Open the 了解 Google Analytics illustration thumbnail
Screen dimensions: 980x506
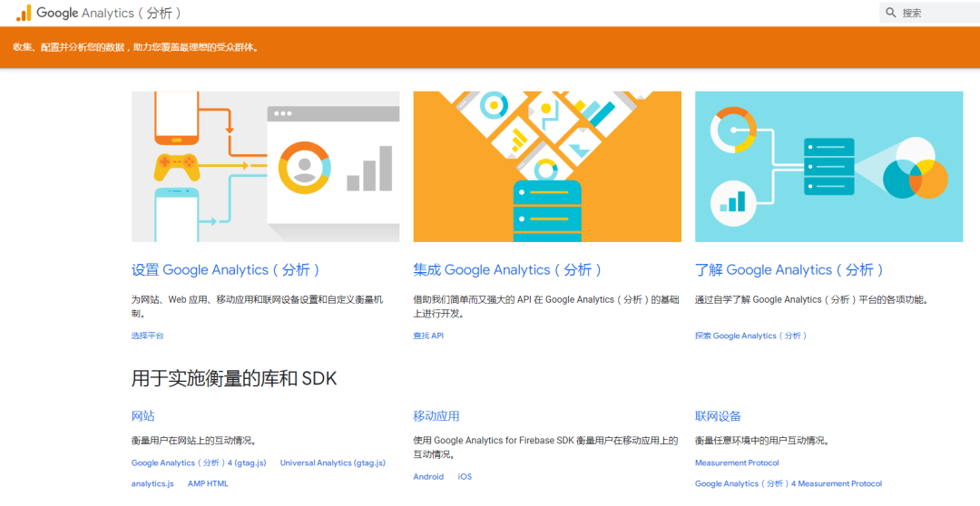[x=829, y=167]
